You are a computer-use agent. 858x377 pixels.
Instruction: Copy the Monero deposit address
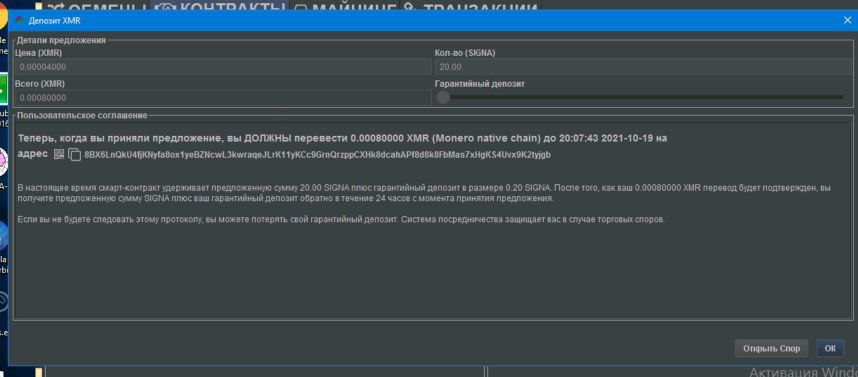(x=74, y=155)
